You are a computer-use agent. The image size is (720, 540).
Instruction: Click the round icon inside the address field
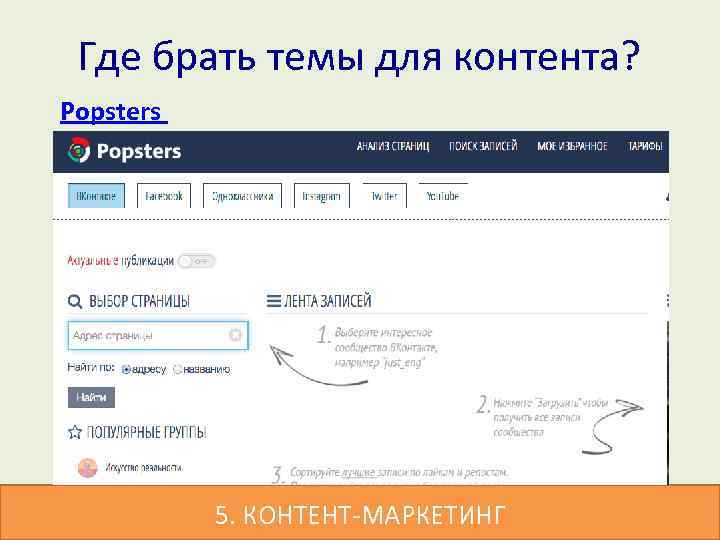[235, 335]
